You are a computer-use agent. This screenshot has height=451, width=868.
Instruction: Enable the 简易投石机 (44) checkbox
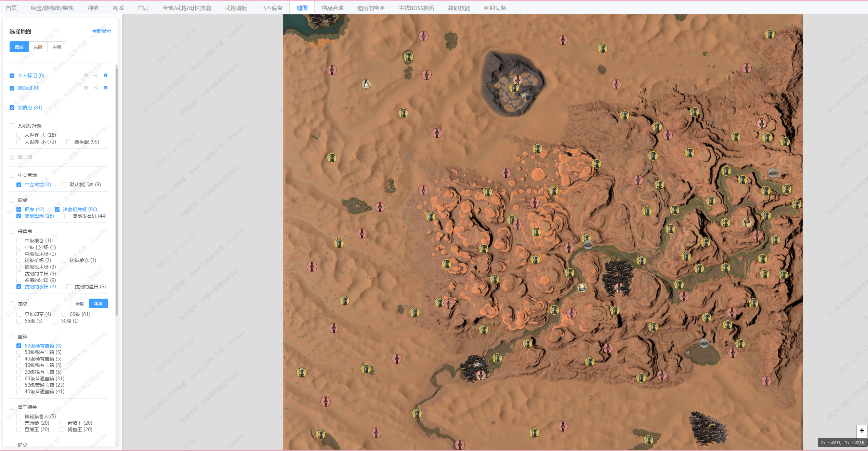(x=67, y=216)
